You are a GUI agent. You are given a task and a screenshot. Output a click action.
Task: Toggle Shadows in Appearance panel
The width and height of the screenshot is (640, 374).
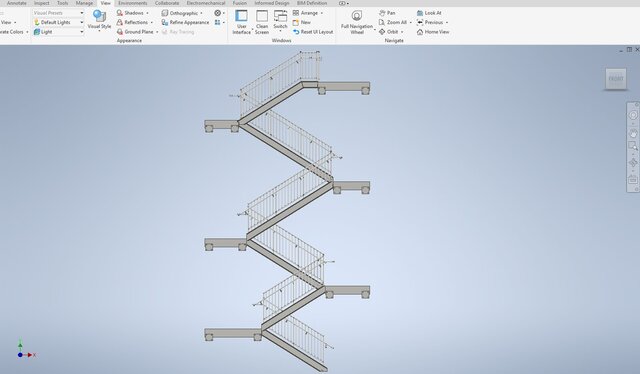tap(130, 13)
